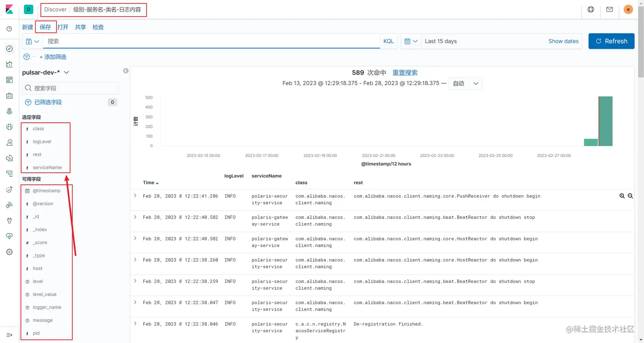Open the newsfeed mail icon
644x343 pixels.
click(609, 9)
